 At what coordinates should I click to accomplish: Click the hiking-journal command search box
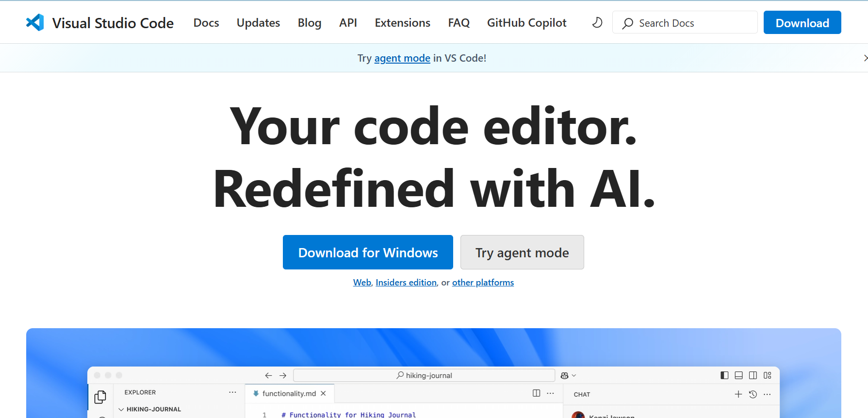[x=424, y=375]
